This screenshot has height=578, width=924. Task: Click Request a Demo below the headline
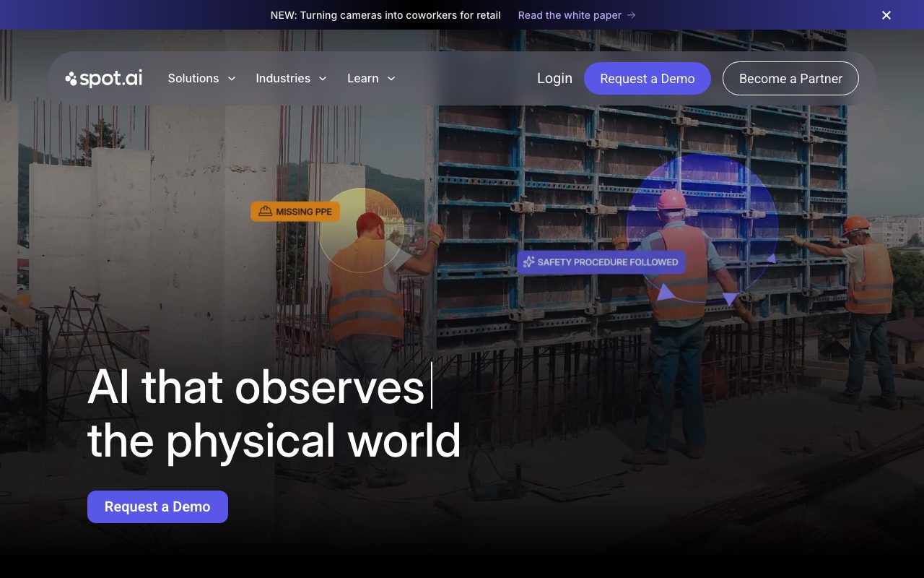157,506
